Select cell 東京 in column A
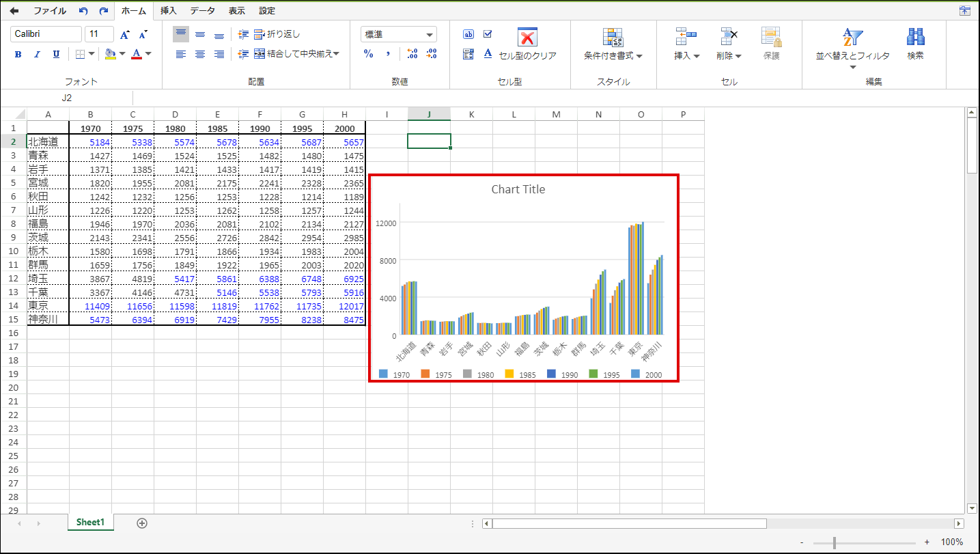Screen dimensions: 980x554 48,305
